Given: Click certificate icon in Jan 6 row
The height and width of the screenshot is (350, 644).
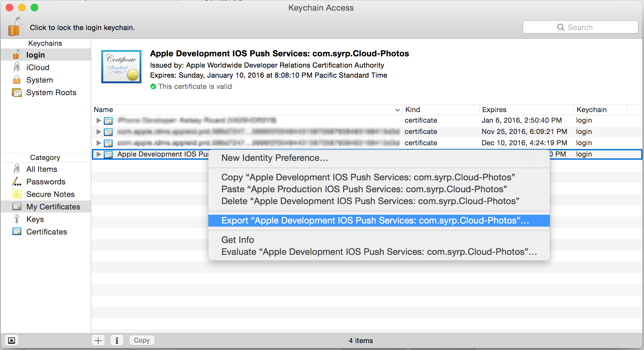Looking at the screenshot, I should point(108,121).
